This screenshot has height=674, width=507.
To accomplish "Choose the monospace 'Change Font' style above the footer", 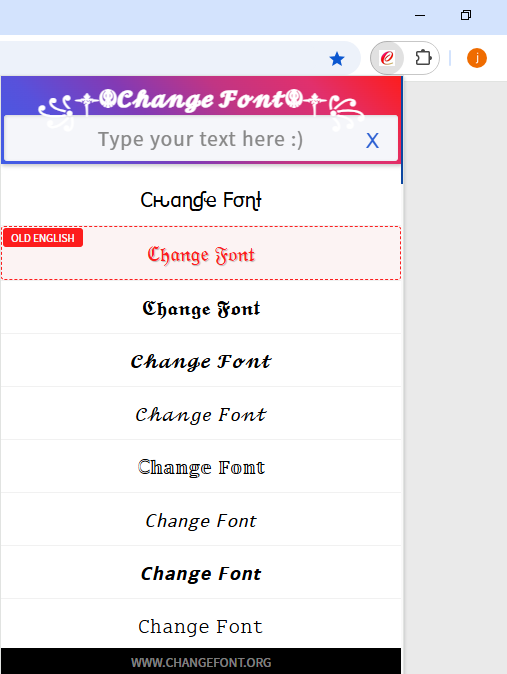I will (x=201, y=626).
